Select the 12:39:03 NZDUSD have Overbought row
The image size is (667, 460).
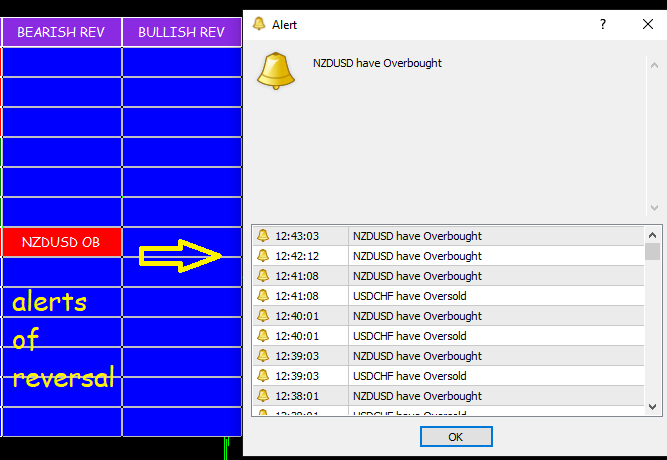pyautogui.click(x=448, y=356)
